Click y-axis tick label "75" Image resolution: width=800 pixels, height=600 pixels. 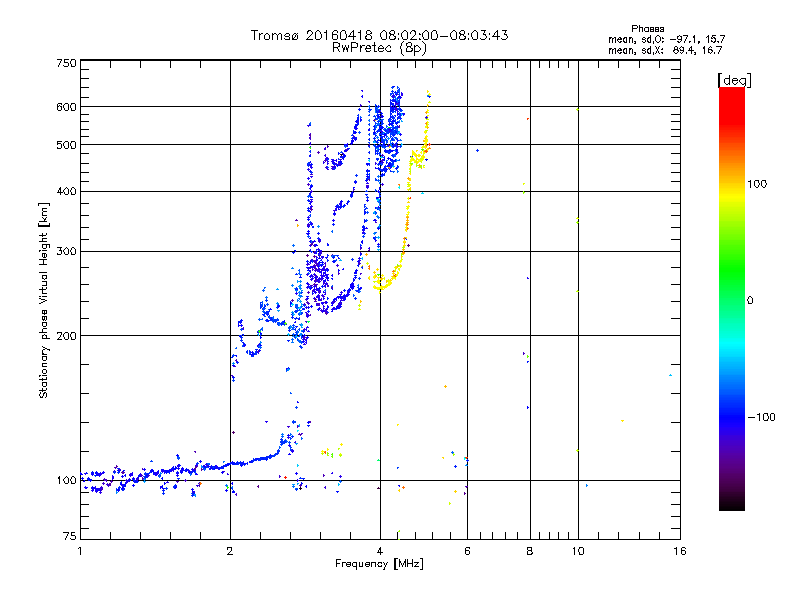pyautogui.click(x=70, y=536)
